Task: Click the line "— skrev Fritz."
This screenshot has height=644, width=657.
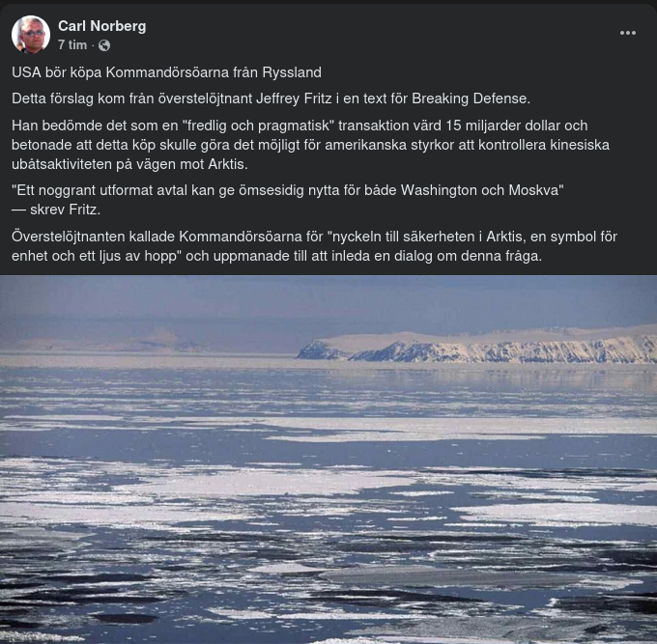Action: click(56, 210)
